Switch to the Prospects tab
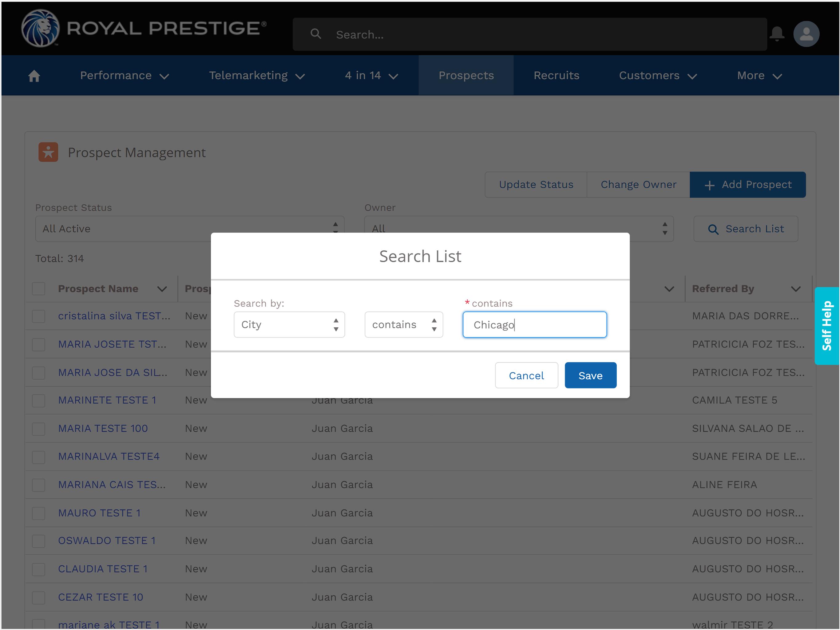The height and width of the screenshot is (630, 840). [466, 75]
